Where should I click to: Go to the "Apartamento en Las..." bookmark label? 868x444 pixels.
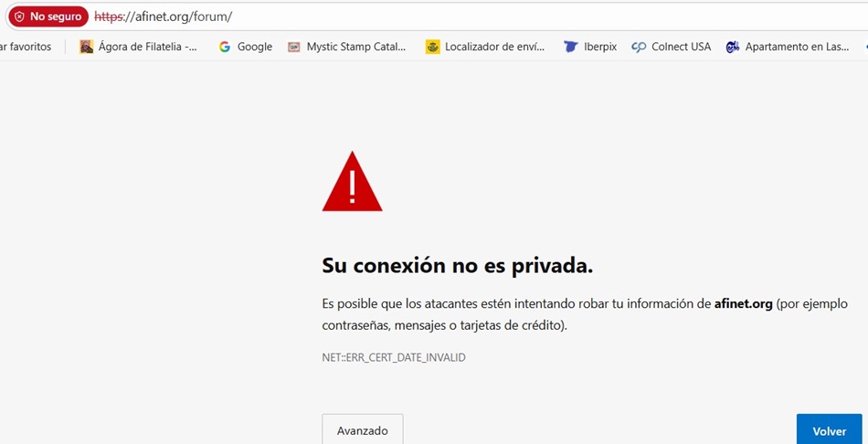797,47
